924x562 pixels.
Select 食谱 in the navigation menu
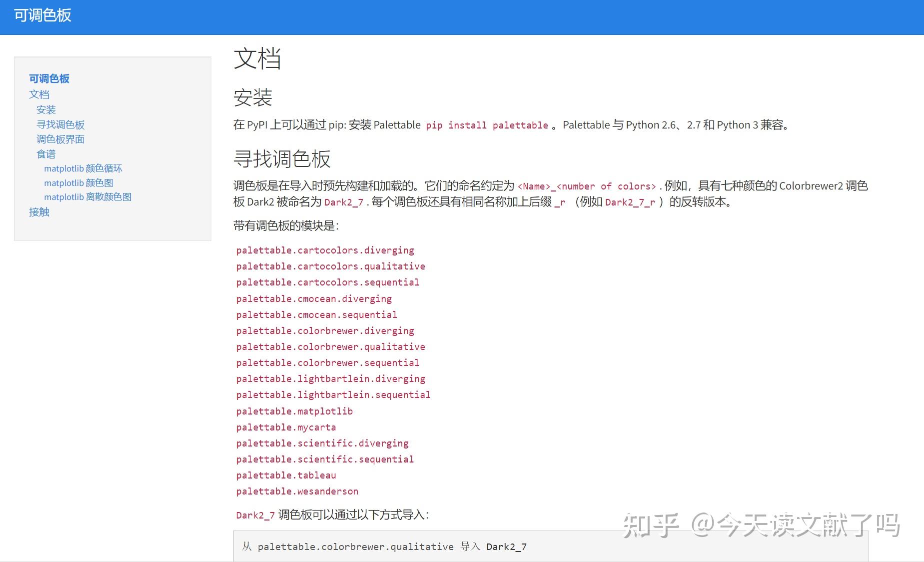click(45, 154)
